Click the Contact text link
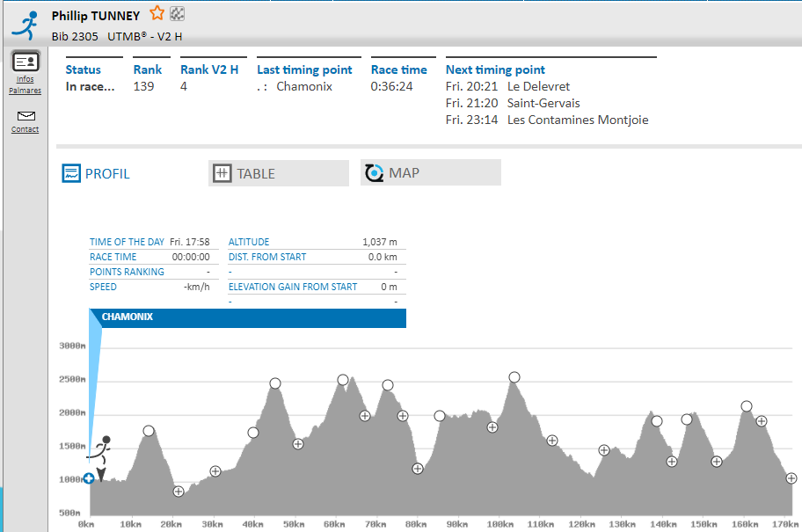Image resolution: width=802 pixels, height=532 pixels. 26,130
